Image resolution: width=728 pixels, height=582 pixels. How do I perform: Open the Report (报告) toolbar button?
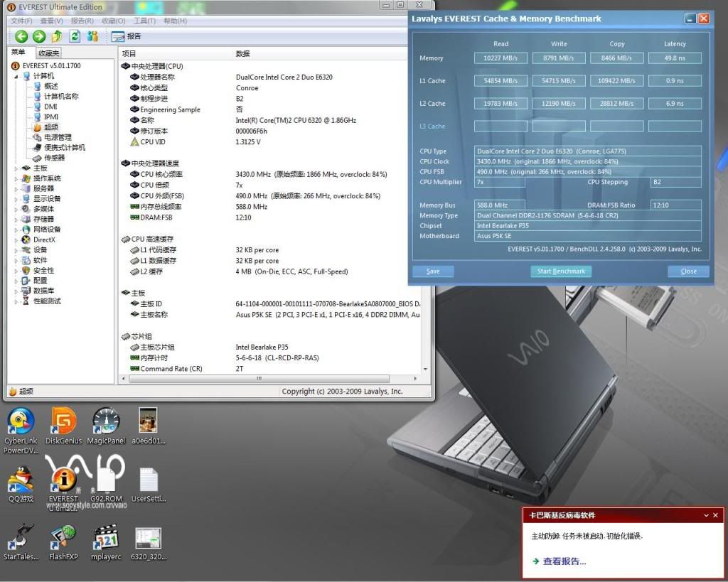pyautogui.click(x=127, y=36)
